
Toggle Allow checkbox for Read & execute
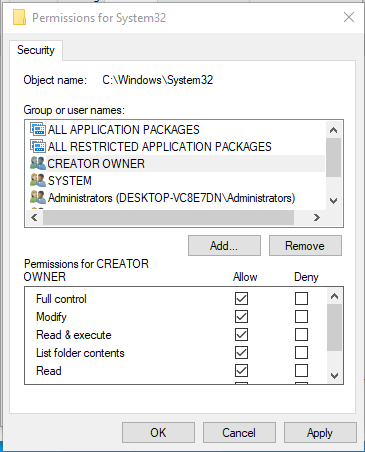[x=241, y=334]
